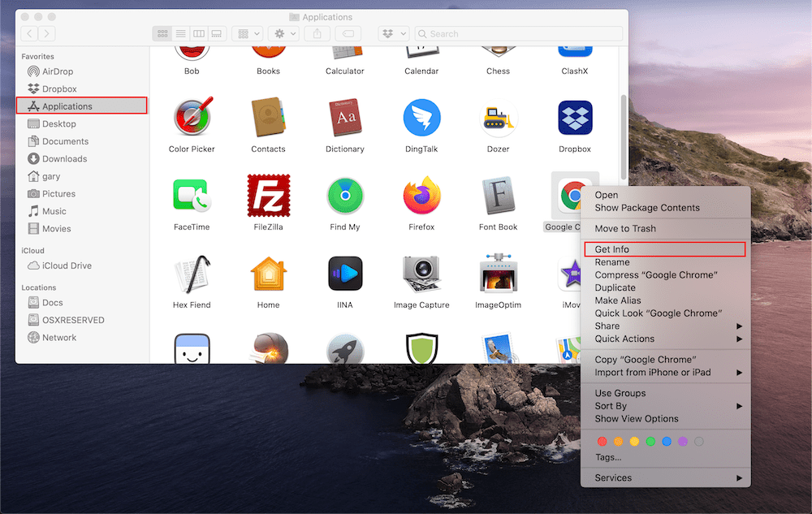Apply the green tag color
This screenshot has width=812, height=514.
(650, 442)
